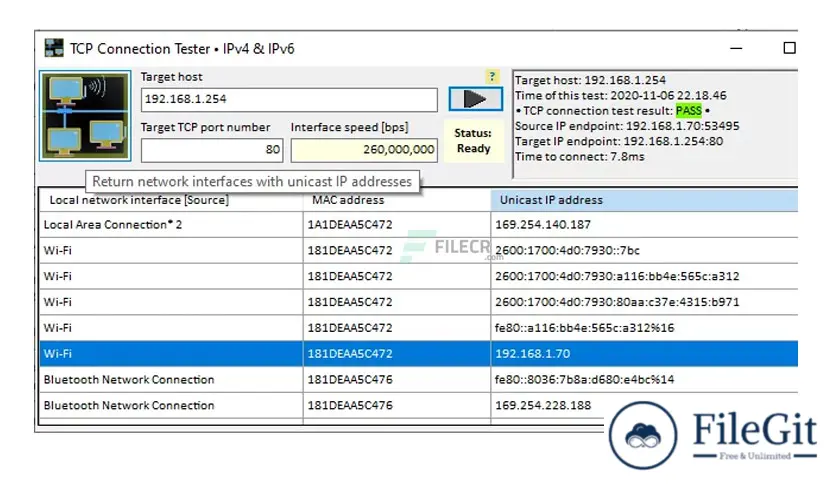Edit the Target host field
Image resolution: width=836 pixels, height=484 pixels.
pyautogui.click(x=289, y=100)
